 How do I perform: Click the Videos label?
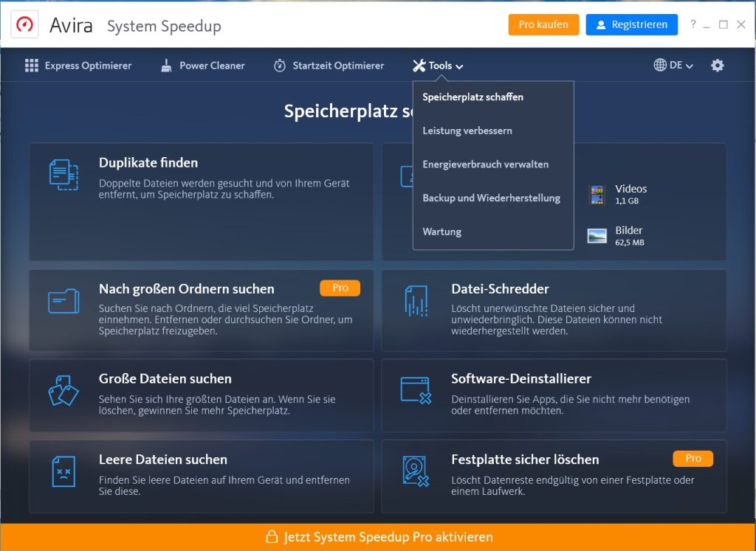click(x=631, y=189)
